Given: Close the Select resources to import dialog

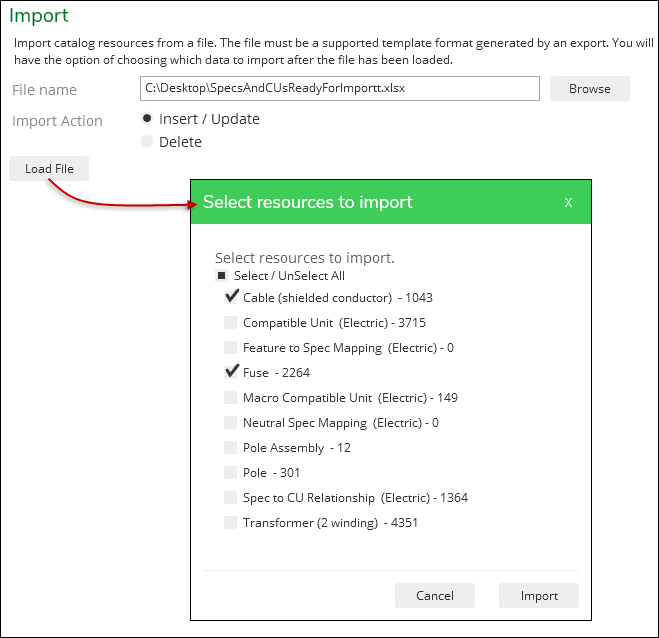Looking at the screenshot, I should pos(568,203).
